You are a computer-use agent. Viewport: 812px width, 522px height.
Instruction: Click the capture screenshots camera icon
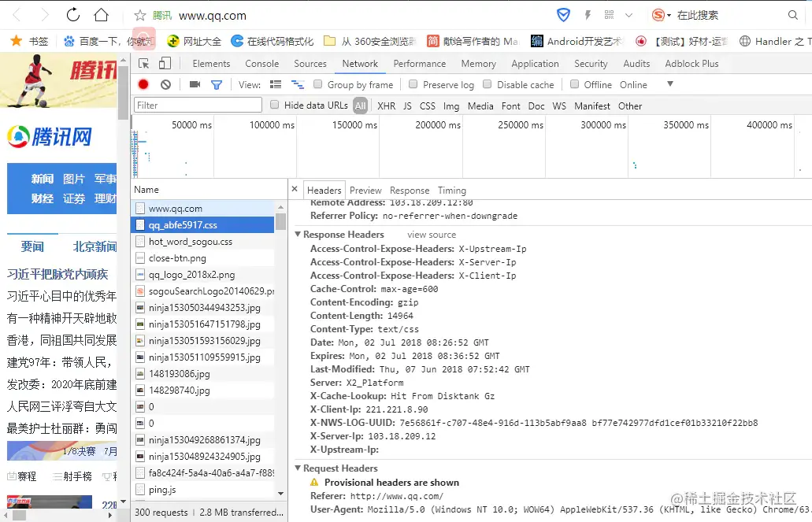point(195,84)
